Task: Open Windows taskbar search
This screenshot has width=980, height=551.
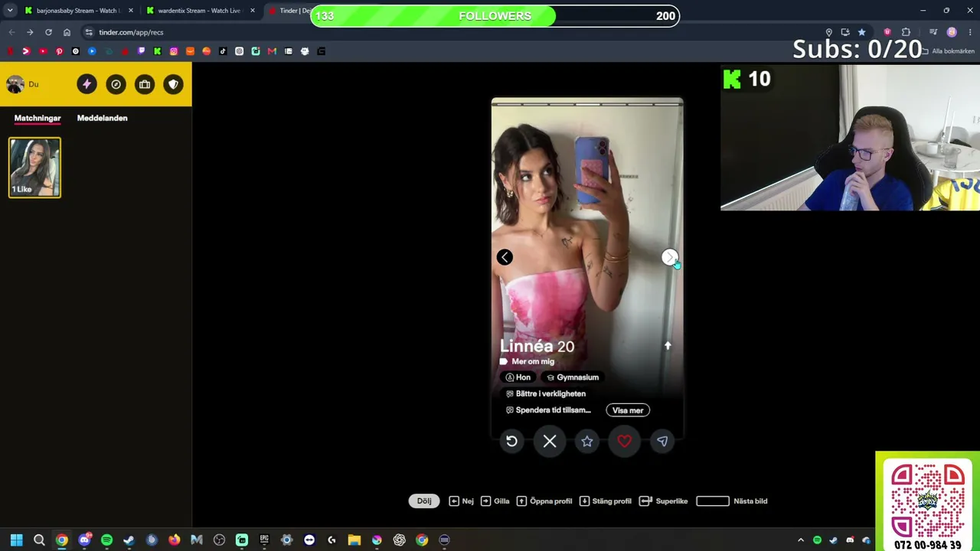Action: coord(39,540)
